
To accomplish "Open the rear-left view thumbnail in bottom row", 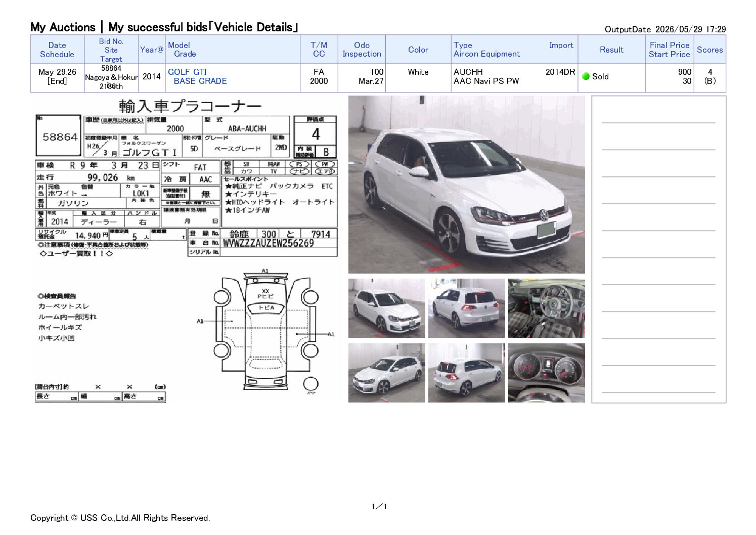I will point(466,373).
